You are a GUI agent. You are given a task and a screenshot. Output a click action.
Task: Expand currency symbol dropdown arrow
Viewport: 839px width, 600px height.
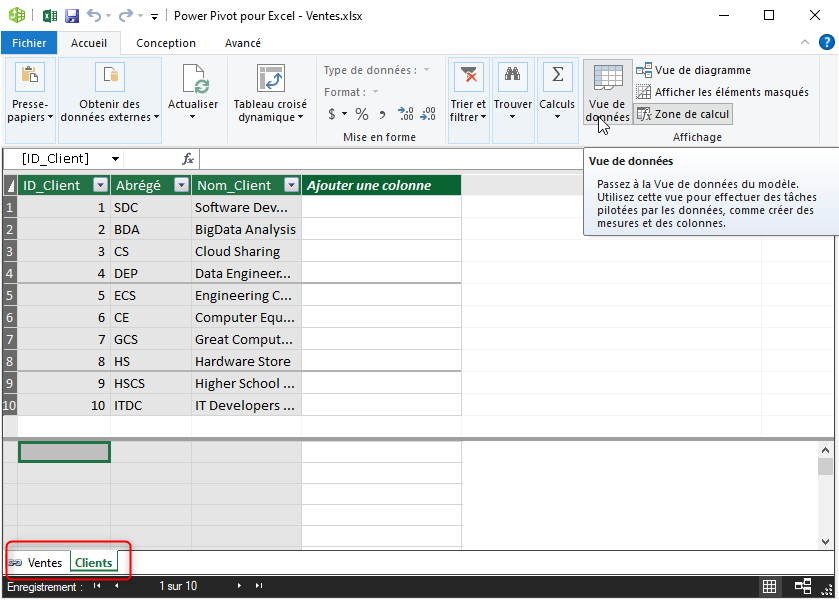[x=344, y=114]
